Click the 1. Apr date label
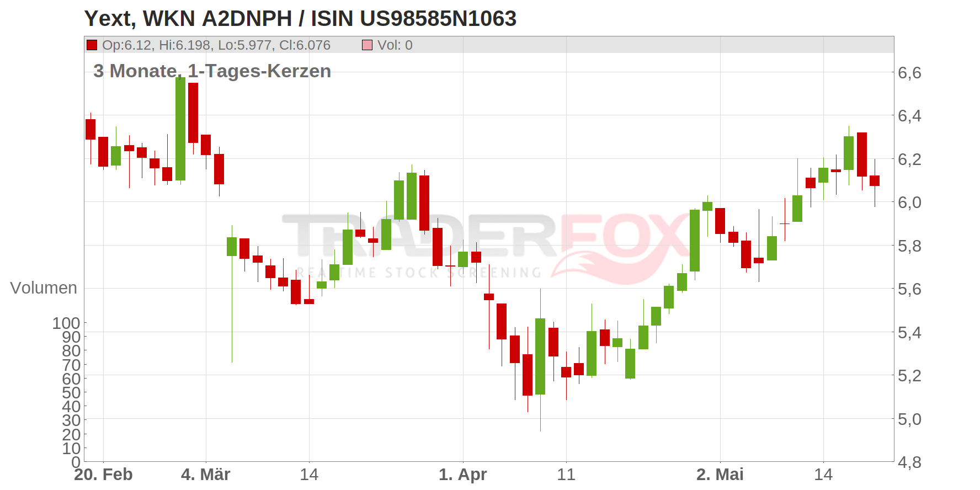Image resolution: width=980 pixels, height=490 pixels. click(462, 475)
